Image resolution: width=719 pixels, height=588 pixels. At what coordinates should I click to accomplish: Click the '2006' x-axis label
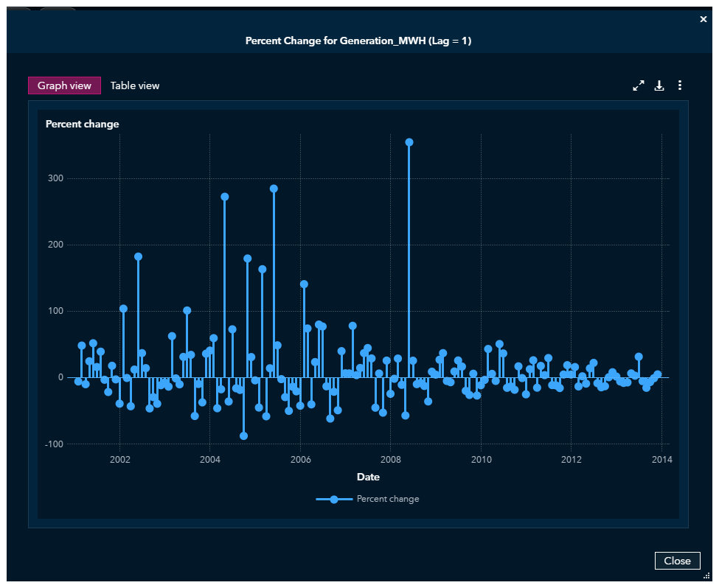300,460
